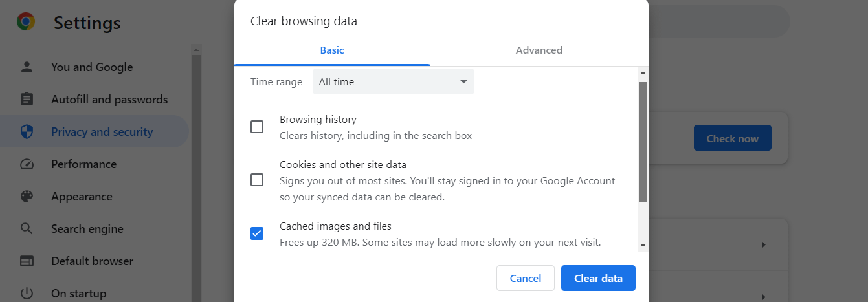Image resolution: width=868 pixels, height=302 pixels.
Task: Select Privacy and security shield icon
Action: coord(27,132)
